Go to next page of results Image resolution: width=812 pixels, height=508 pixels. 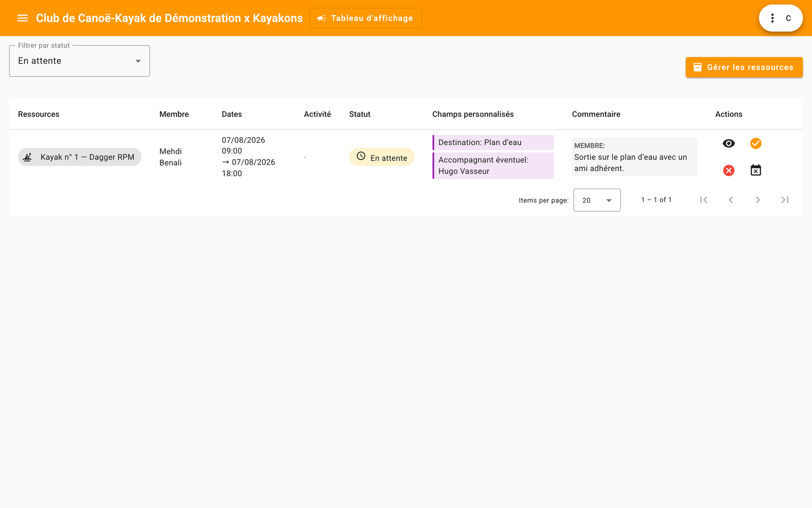[758, 200]
